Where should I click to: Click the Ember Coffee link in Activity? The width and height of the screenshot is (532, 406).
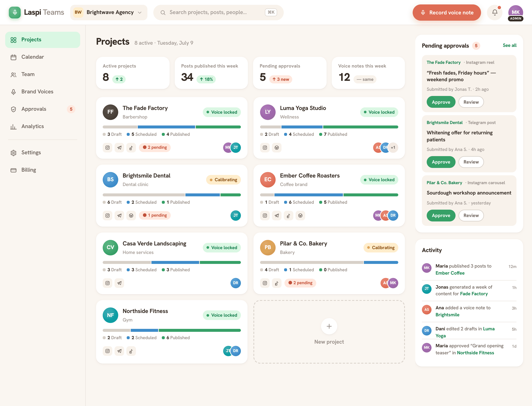click(450, 273)
